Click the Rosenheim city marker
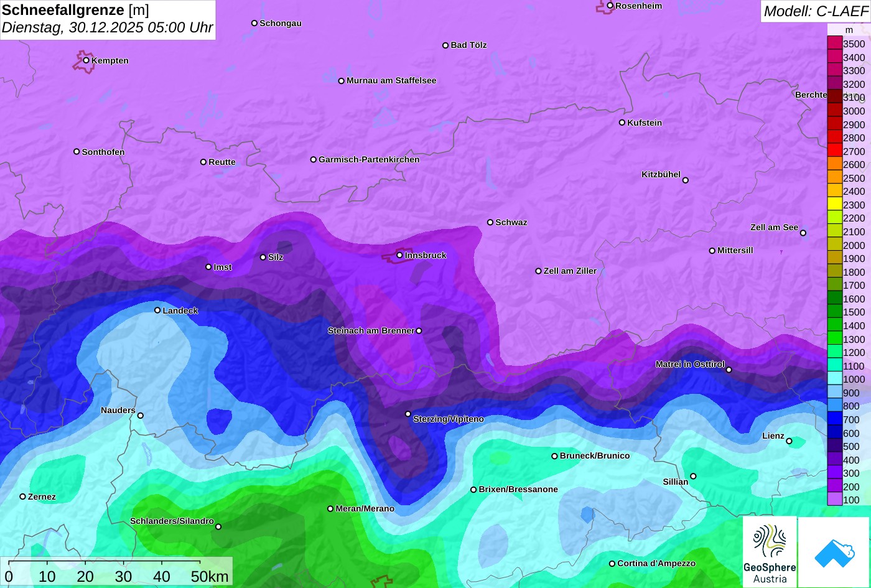Screen dimensions: 871x588 point(610,6)
